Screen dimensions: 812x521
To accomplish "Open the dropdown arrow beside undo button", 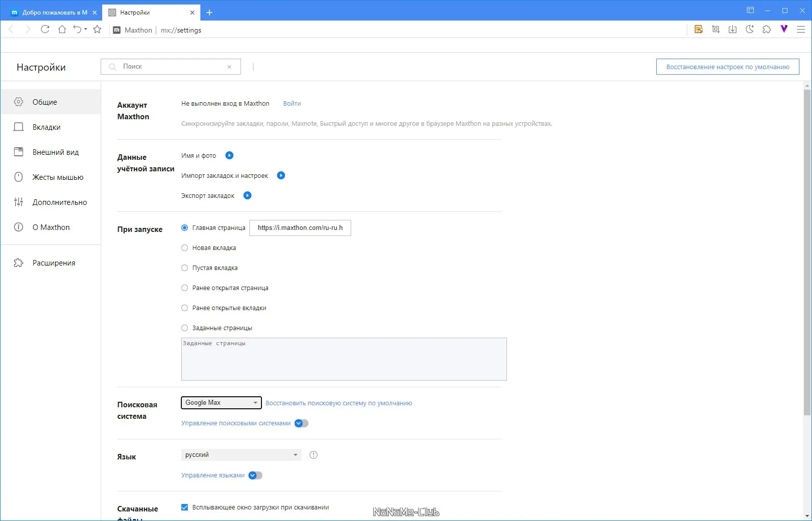I will tap(86, 30).
